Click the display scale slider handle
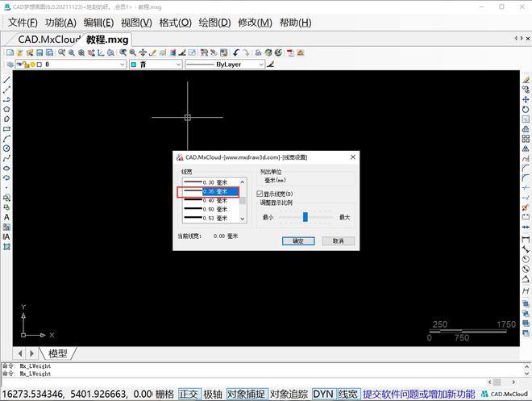This screenshot has width=532, height=401. pyautogui.click(x=305, y=217)
